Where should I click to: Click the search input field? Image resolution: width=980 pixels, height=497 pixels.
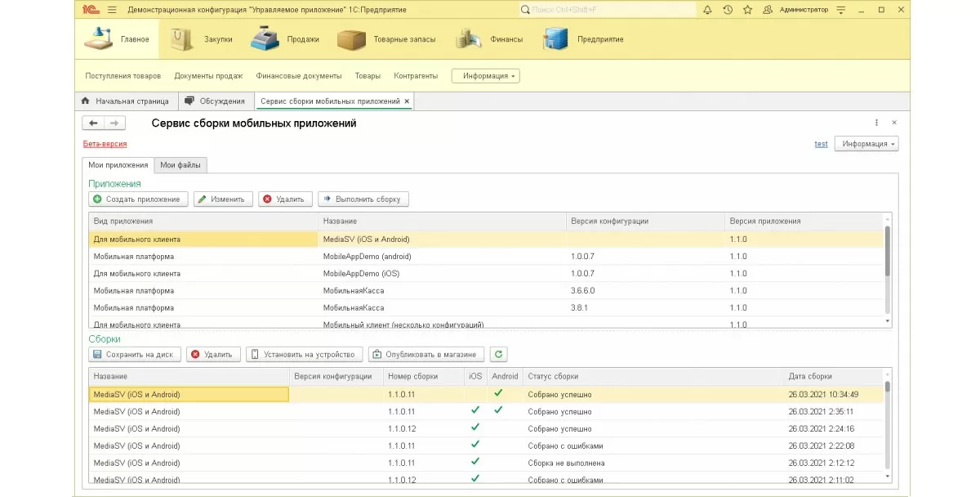point(604,10)
